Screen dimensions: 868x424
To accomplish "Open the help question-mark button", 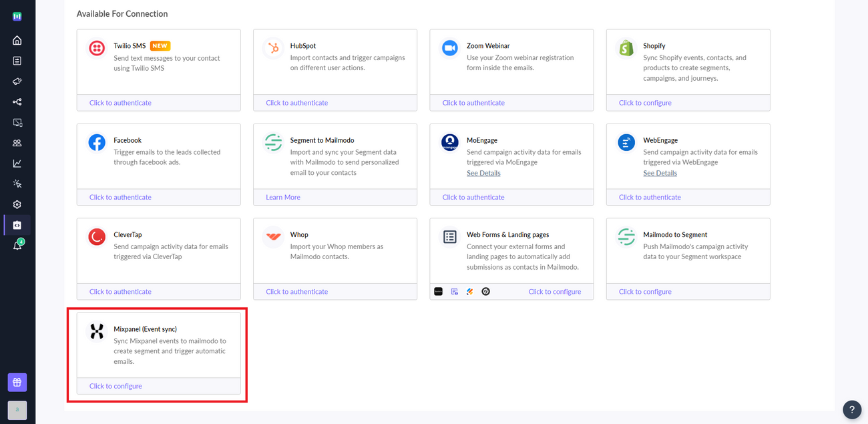I will (x=852, y=409).
